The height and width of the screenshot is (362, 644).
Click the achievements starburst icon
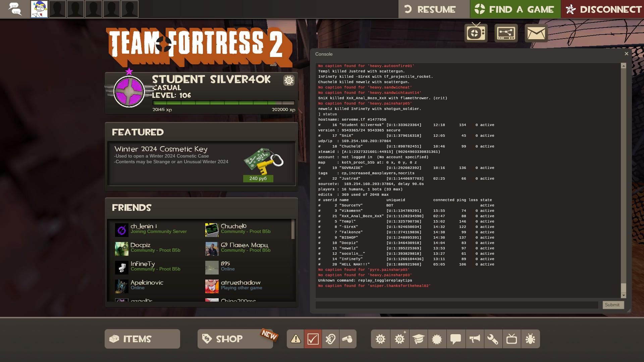(437, 339)
